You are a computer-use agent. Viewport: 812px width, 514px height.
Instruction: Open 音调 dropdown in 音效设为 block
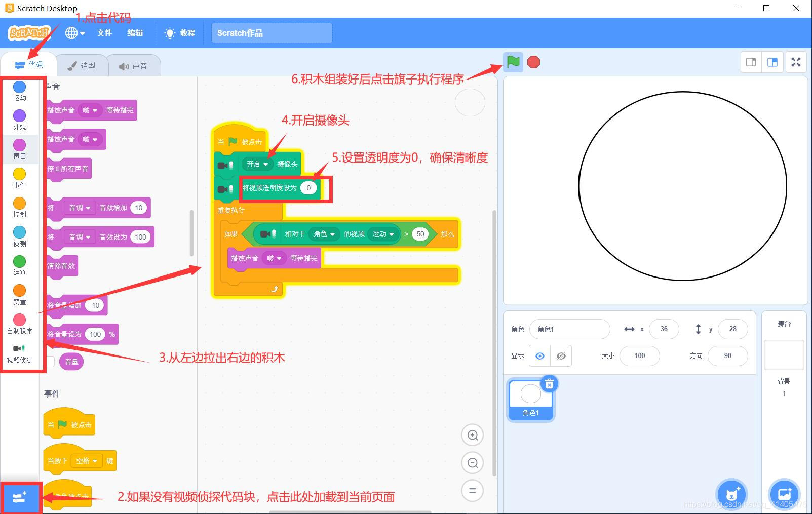pos(80,237)
